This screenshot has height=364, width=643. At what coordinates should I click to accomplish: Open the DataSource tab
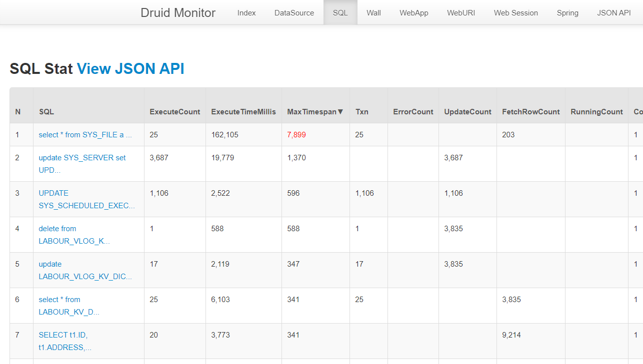click(x=294, y=12)
